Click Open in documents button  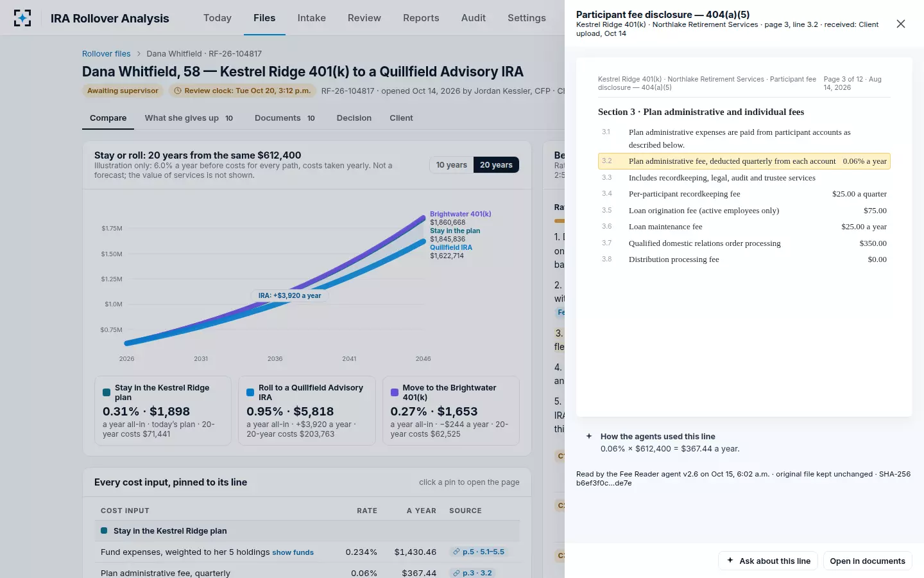868,561
